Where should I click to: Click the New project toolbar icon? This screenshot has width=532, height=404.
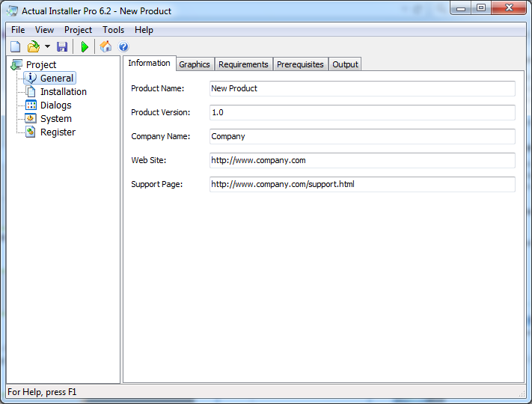point(16,46)
